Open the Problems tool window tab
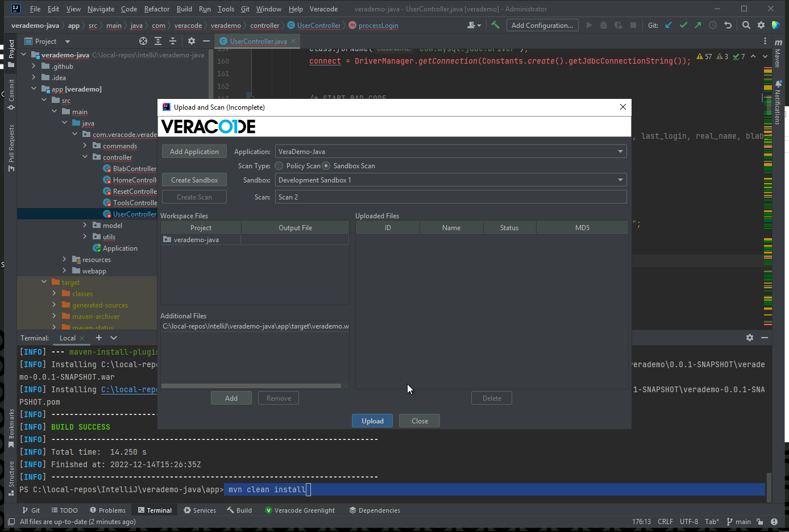 (107, 510)
